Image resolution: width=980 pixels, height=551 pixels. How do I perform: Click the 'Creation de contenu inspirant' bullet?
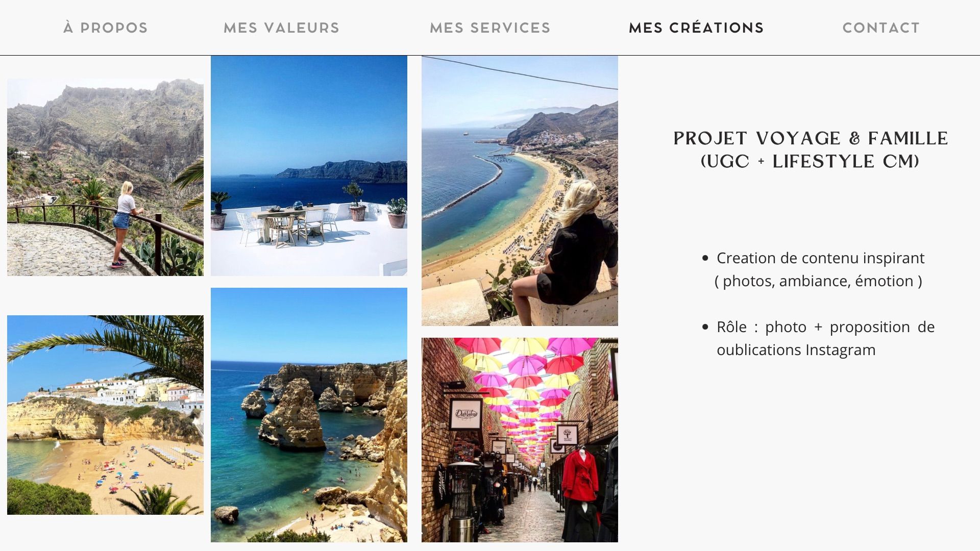coord(820,258)
